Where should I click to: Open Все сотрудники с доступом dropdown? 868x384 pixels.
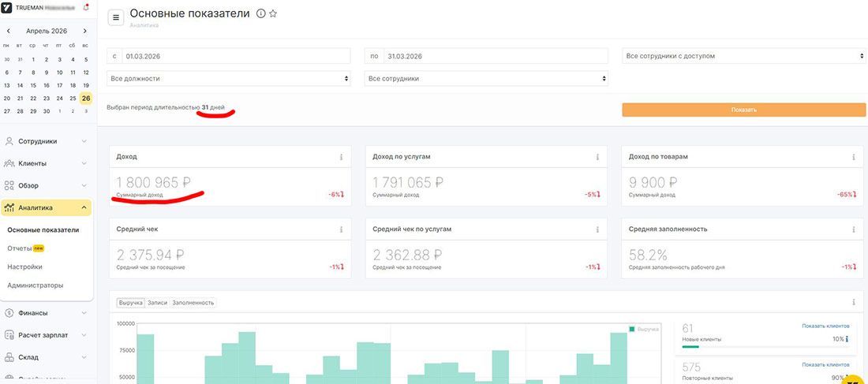(744, 56)
